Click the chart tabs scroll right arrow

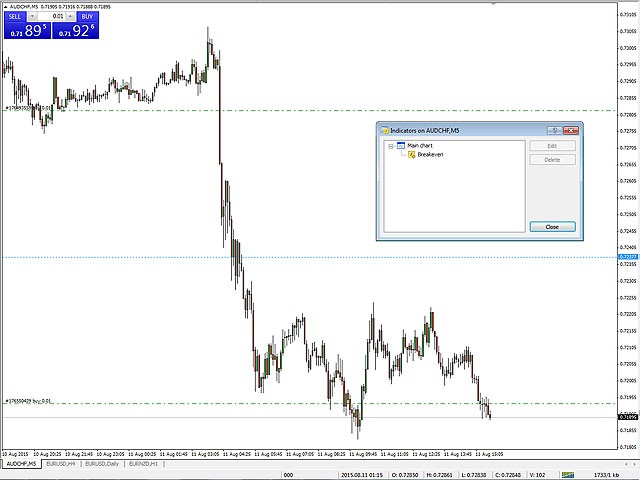(x=635, y=464)
